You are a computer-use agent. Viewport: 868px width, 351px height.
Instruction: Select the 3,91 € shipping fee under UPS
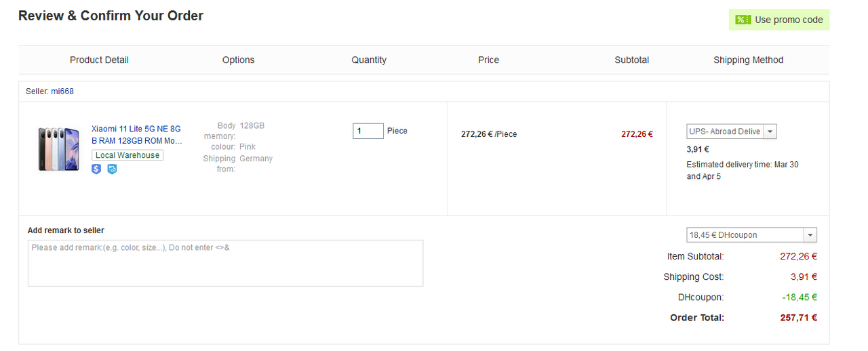click(x=698, y=149)
